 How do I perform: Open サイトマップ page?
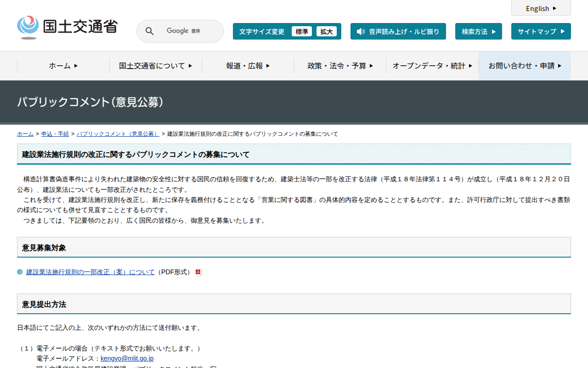541,31
